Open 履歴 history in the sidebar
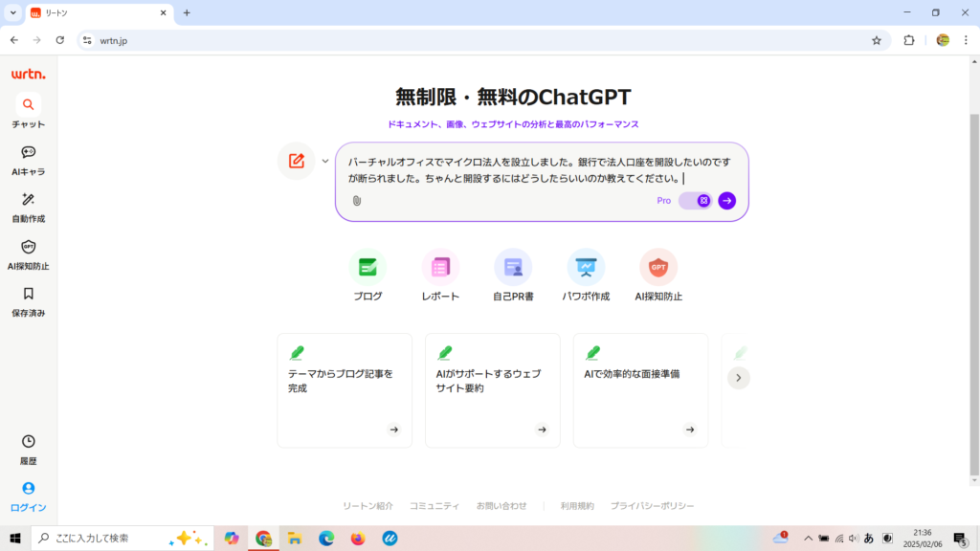 point(28,449)
